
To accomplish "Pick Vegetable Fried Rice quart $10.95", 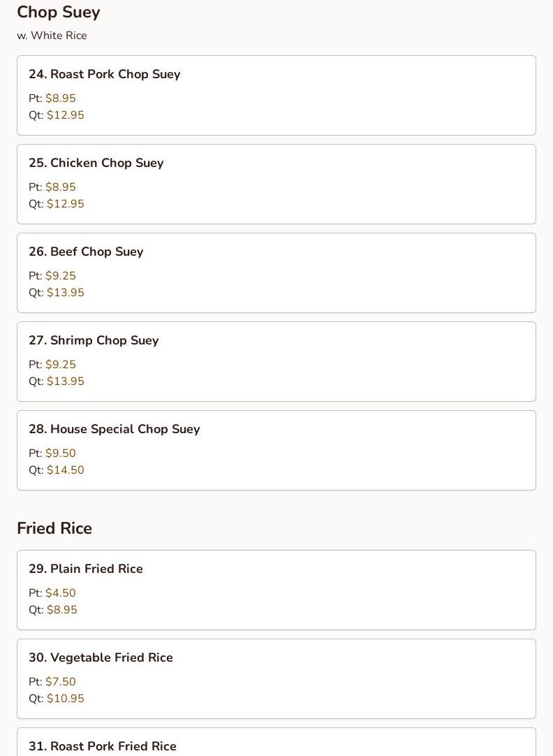I will point(66,698).
